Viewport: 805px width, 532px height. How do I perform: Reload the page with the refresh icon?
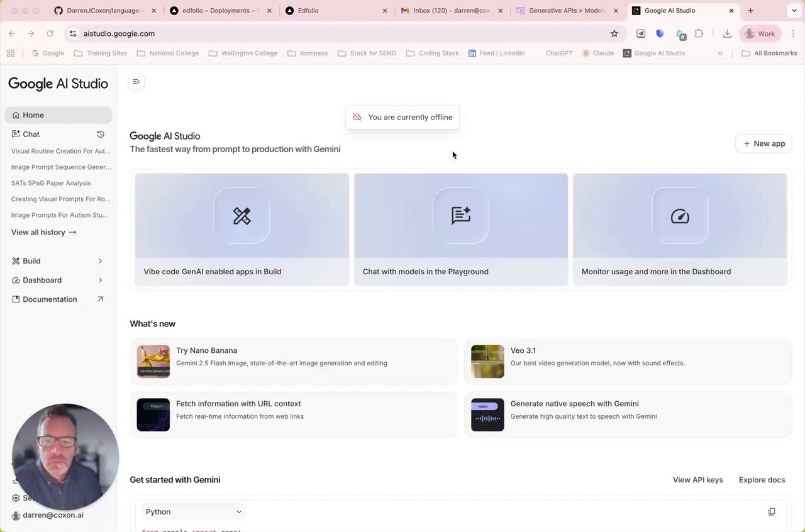pyautogui.click(x=50, y=33)
